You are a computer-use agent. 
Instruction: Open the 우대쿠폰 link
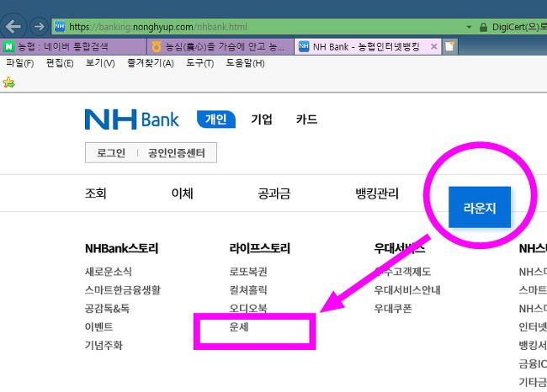(x=392, y=308)
